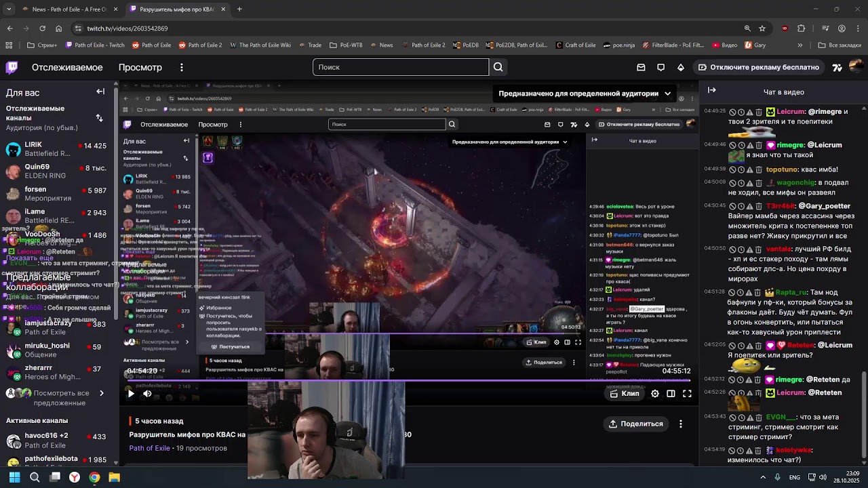
Task: Open forsen channel in the sidebar
Action: 56,194
